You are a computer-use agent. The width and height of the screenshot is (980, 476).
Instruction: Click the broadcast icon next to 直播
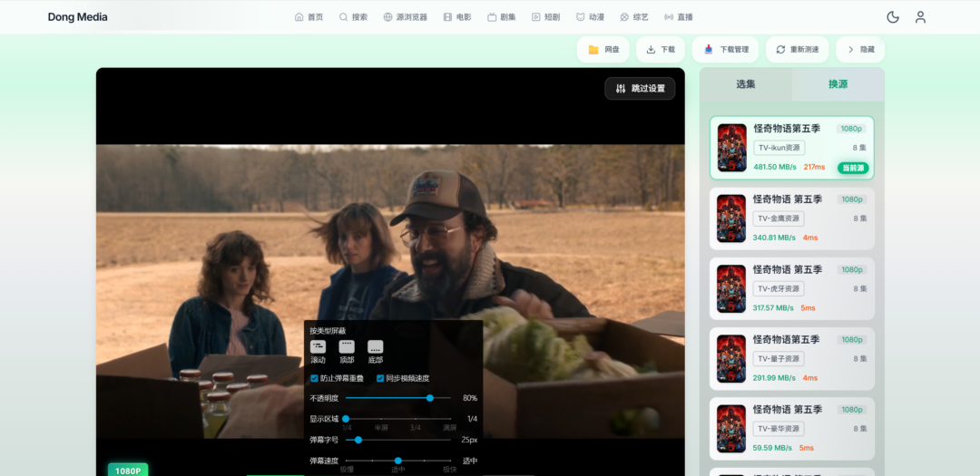669,17
